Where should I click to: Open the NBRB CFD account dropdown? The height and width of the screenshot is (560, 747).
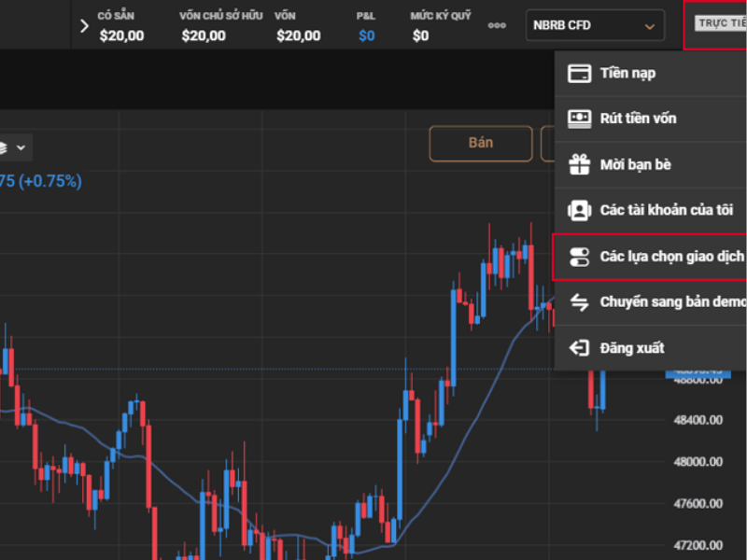pyautogui.click(x=595, y=26)
